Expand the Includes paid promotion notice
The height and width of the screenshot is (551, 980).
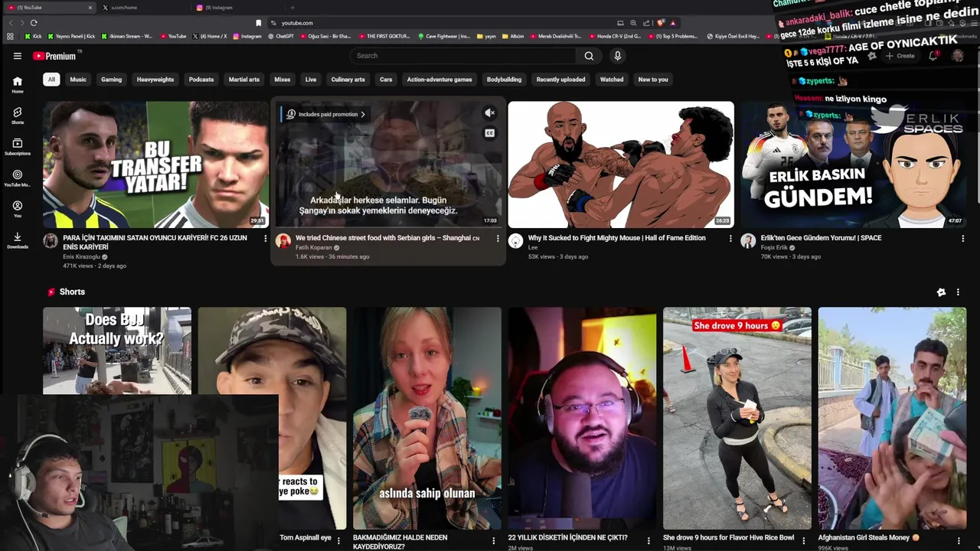(326, 114)
